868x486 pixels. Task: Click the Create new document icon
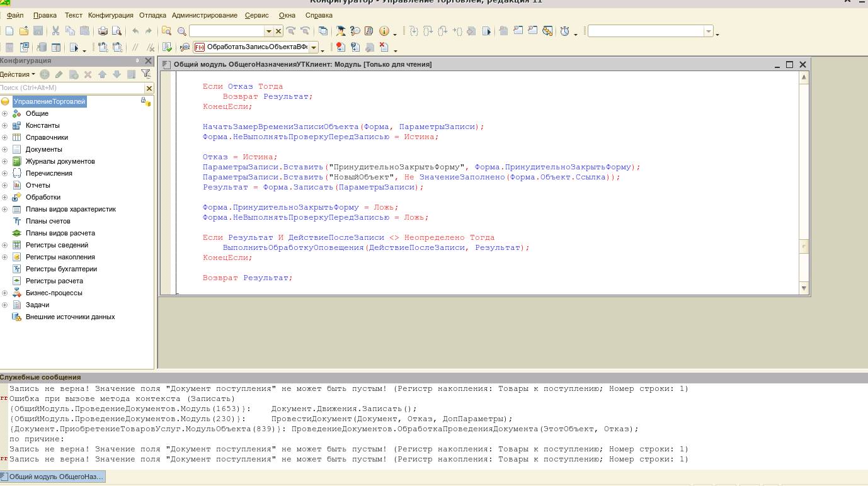[9, 31]
